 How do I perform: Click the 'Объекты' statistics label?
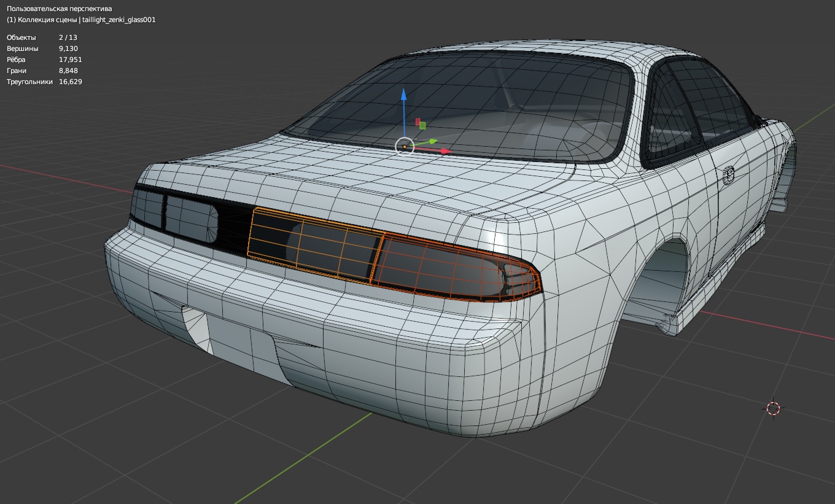click(x=21, y=37)
